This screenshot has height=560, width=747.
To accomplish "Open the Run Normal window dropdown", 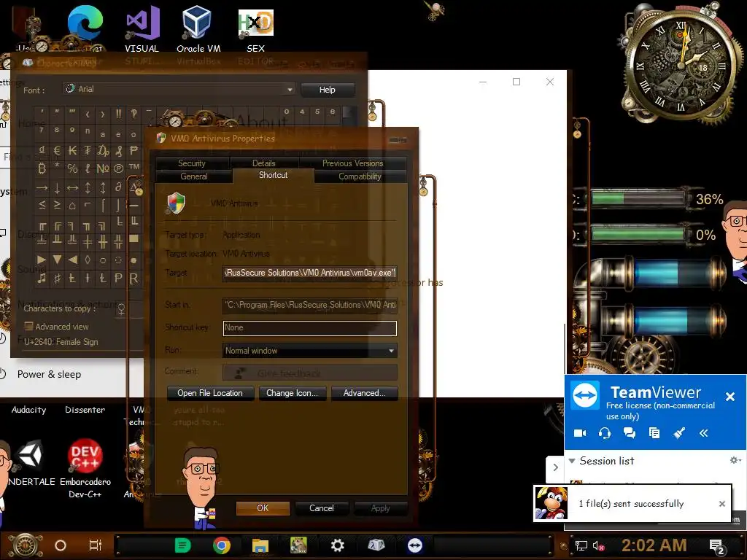I will pos(309,351).
